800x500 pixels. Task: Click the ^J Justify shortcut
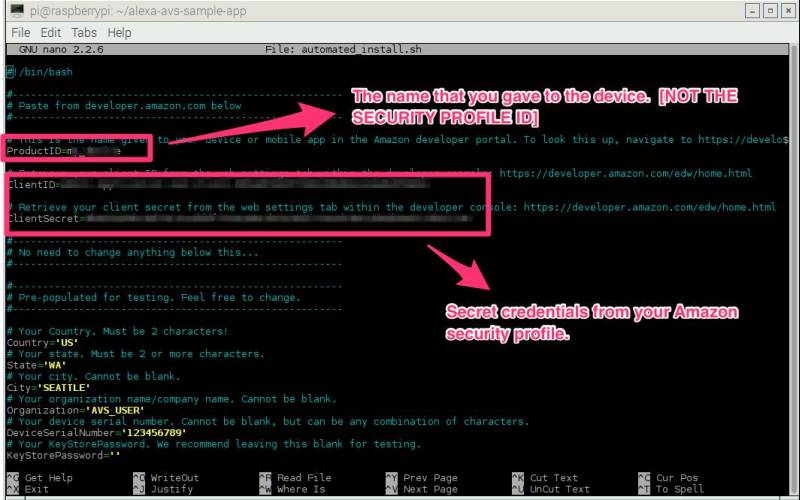(163, 489)
